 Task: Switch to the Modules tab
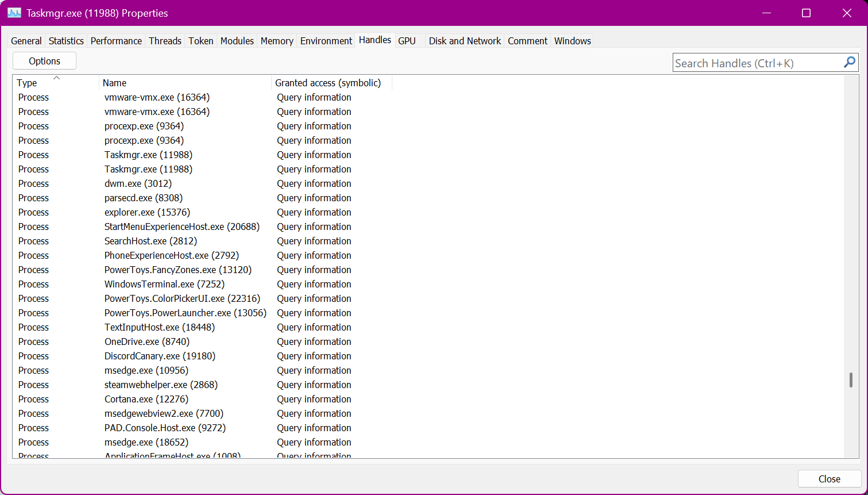[237, 41]
